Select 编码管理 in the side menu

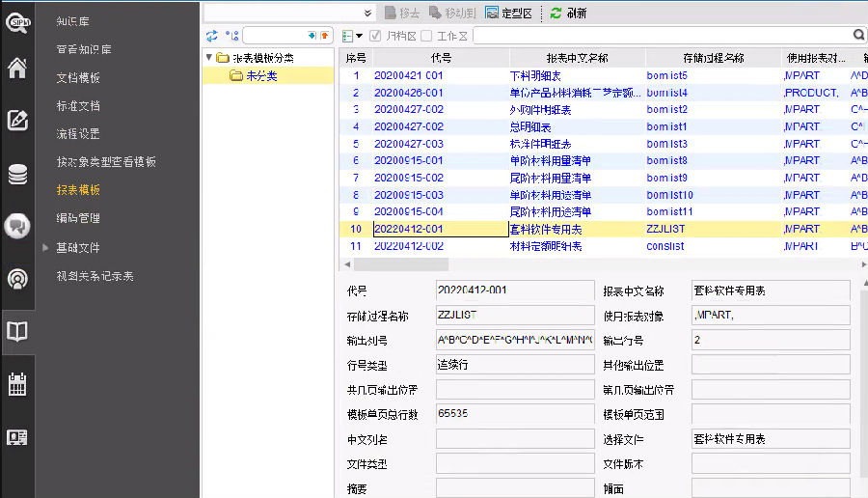click(78, 218)
